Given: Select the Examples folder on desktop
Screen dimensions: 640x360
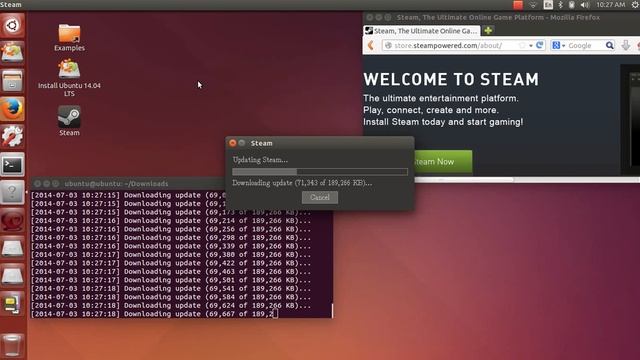Looking at the screenshot, I should pos(69,38).
